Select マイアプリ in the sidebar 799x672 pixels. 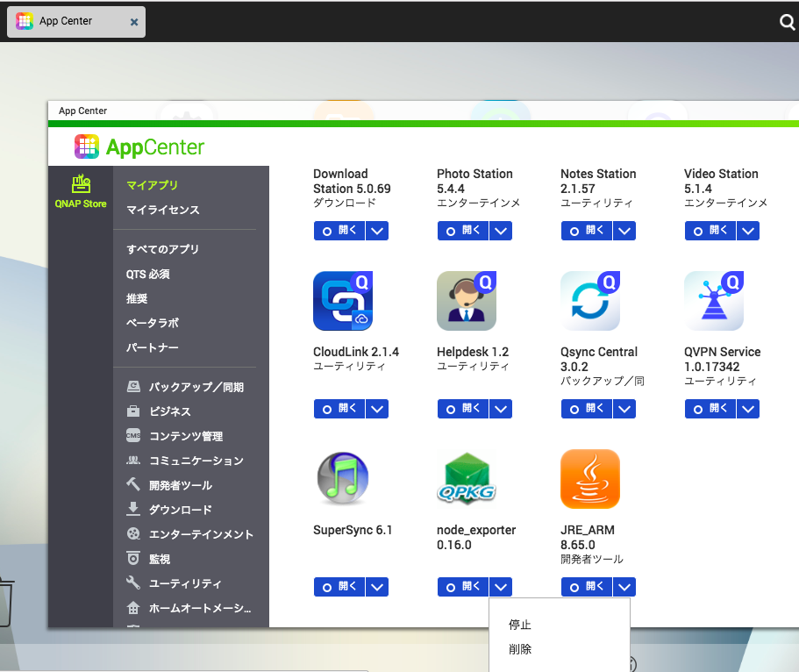[x=152, y=185]
